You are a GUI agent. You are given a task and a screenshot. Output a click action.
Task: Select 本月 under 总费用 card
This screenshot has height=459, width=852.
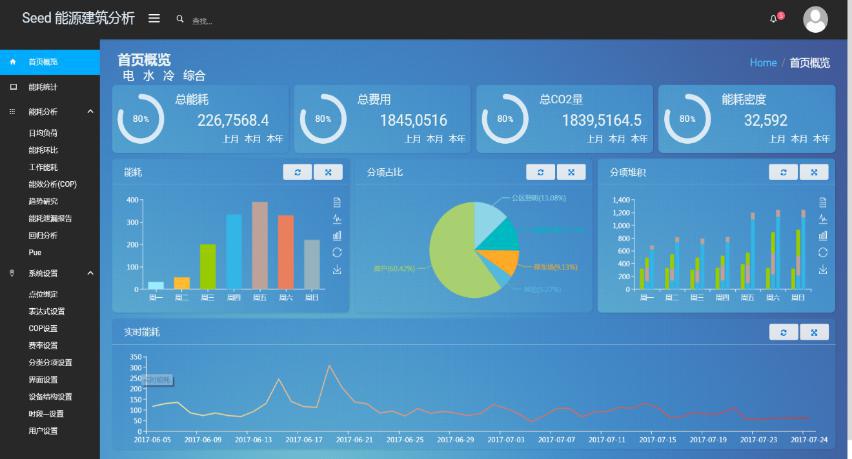click(434, 139)
